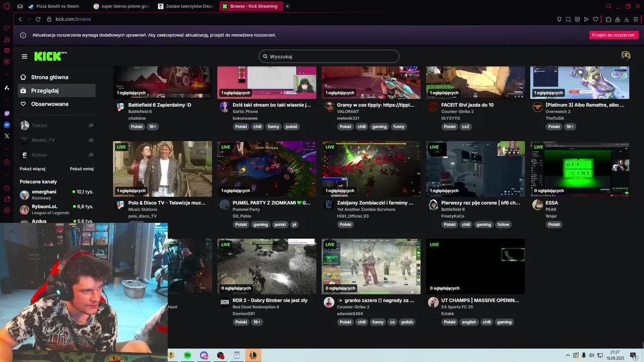The height and width of the screenshot is (362, 644).
Task: Open ESSA offline PEAK stream thumbnail
Action: click(580, 168)
